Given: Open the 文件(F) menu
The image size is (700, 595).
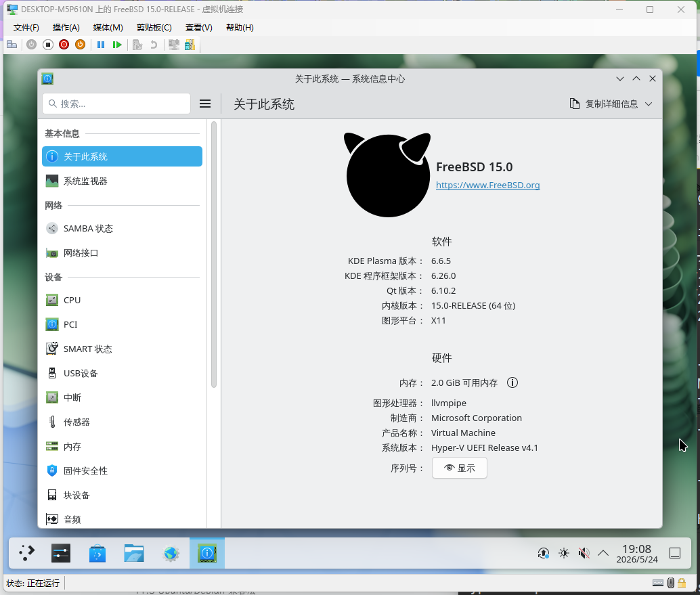Looking at the screenshot, I should (x=26, y=28).
